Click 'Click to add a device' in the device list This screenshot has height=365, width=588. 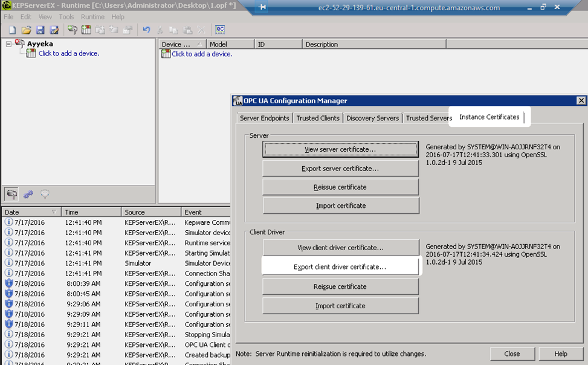(x=202, y=54)
